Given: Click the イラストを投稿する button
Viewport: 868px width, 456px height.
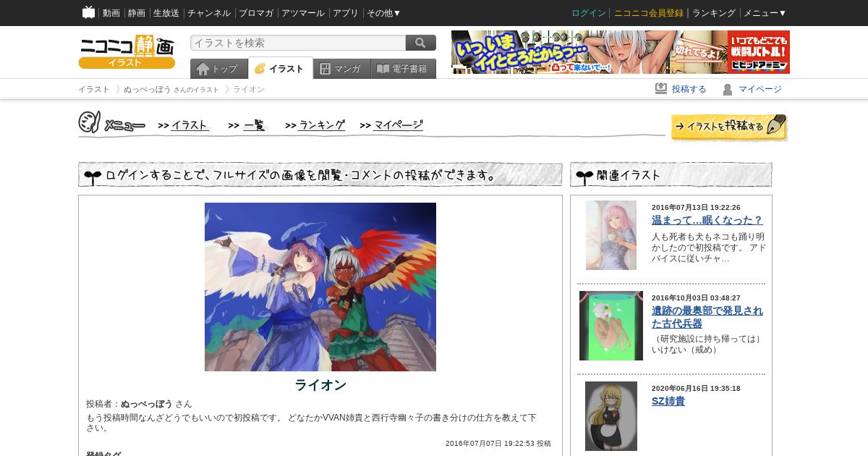Looking at the screenshot, I should point(729,127).
